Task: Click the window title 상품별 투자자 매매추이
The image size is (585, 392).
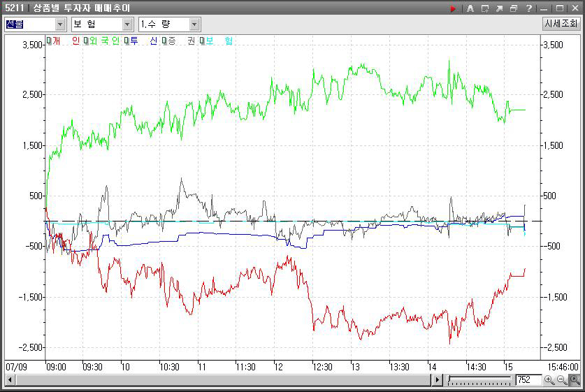Action: coord(82,8)
